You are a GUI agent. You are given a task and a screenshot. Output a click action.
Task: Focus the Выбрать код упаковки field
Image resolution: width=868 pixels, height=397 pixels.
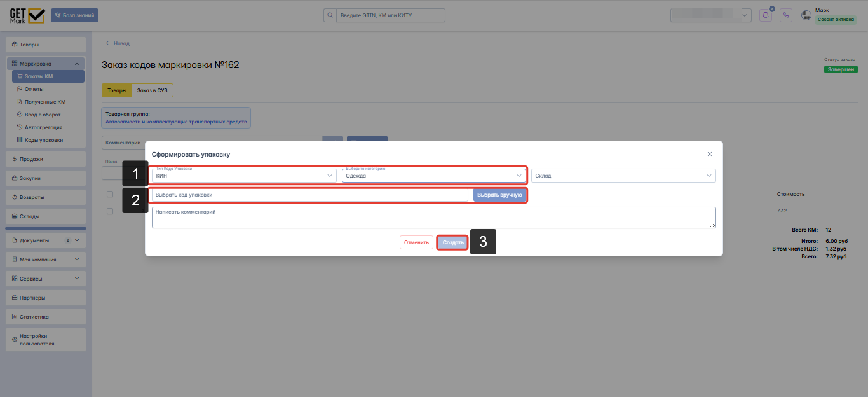tap(310, 195)
